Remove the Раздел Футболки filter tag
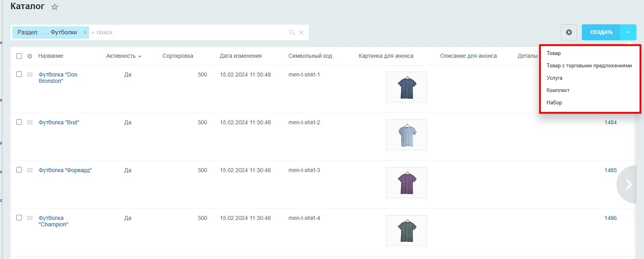644x259 pixels. [x=85, y=32]
